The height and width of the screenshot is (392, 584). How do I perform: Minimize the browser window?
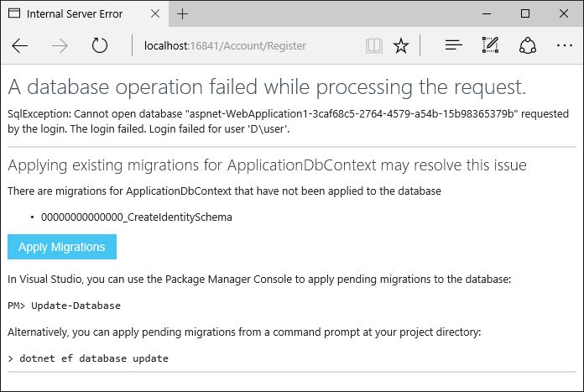pos(487,13)
